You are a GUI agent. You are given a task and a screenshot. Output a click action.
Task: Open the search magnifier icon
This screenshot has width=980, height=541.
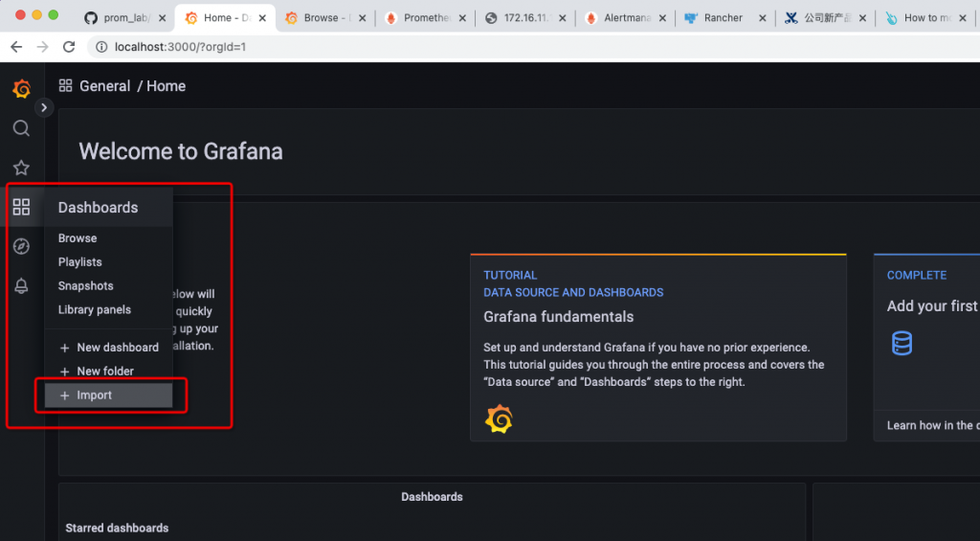pyautogui.click(x=21, y=128)
